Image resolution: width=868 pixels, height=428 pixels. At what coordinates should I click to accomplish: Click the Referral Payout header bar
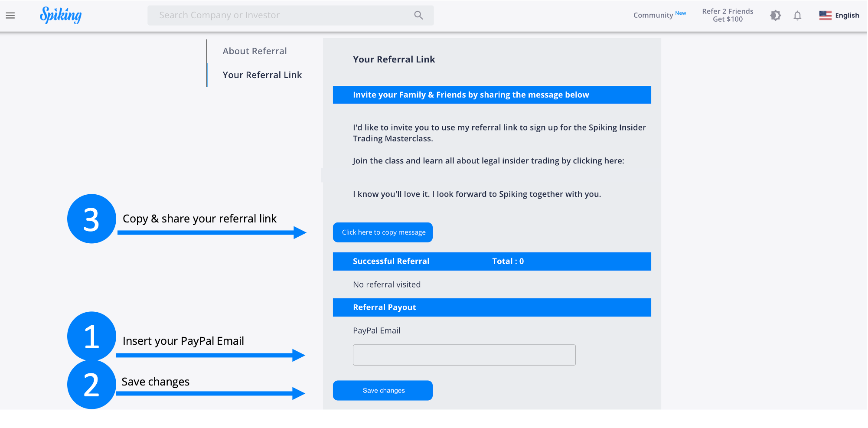click(x=492, y=307)
